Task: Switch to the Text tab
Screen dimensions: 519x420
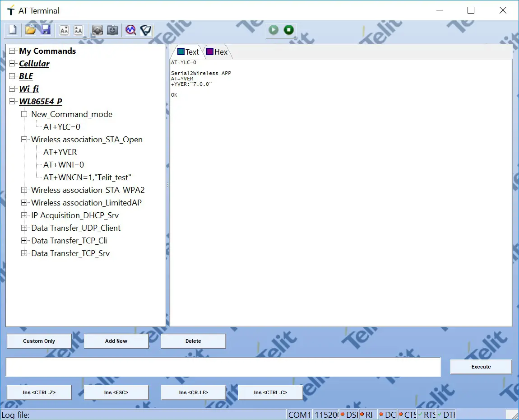Action: click(x=188, y=52)
